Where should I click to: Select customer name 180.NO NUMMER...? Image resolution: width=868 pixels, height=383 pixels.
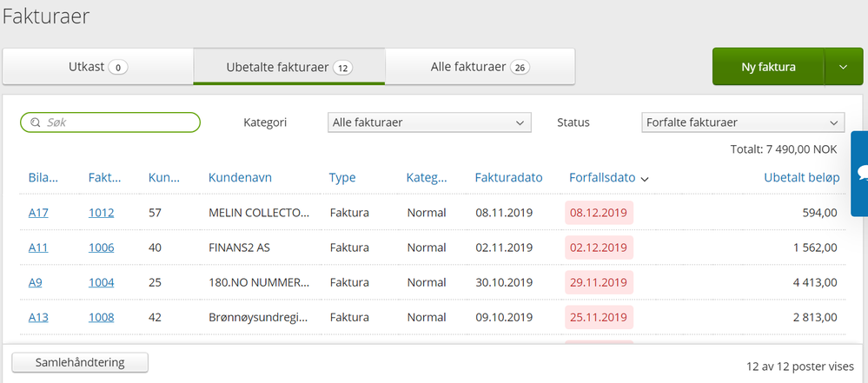click(259, 282)
